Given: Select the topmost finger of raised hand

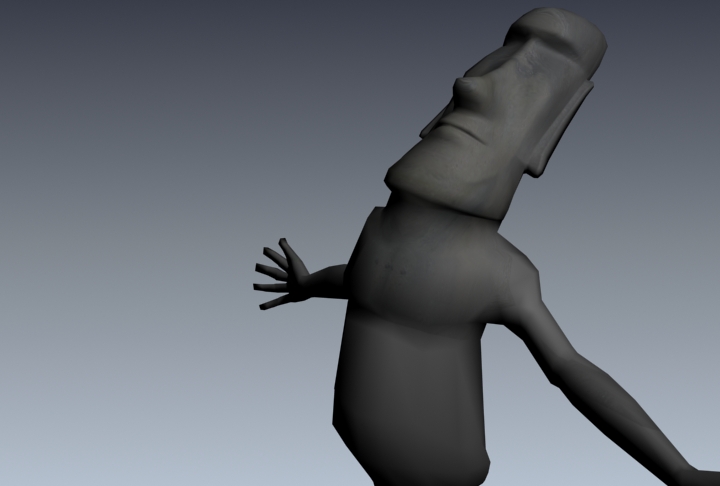Looking at the screenshot, I should click(x=285, y=249).
